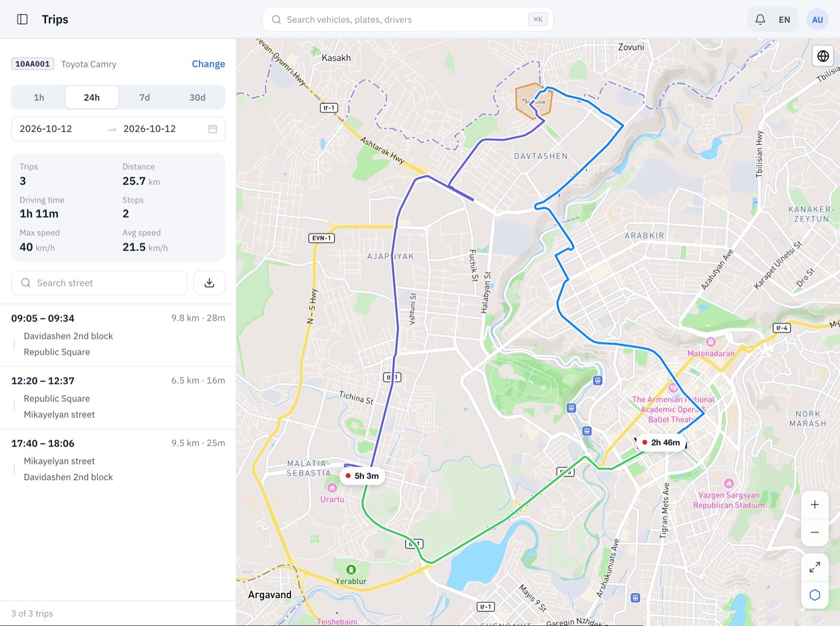Select the 7d time range tab
Image resolution: width=840 pixels, height=626 pixels.
pos(144,98)
